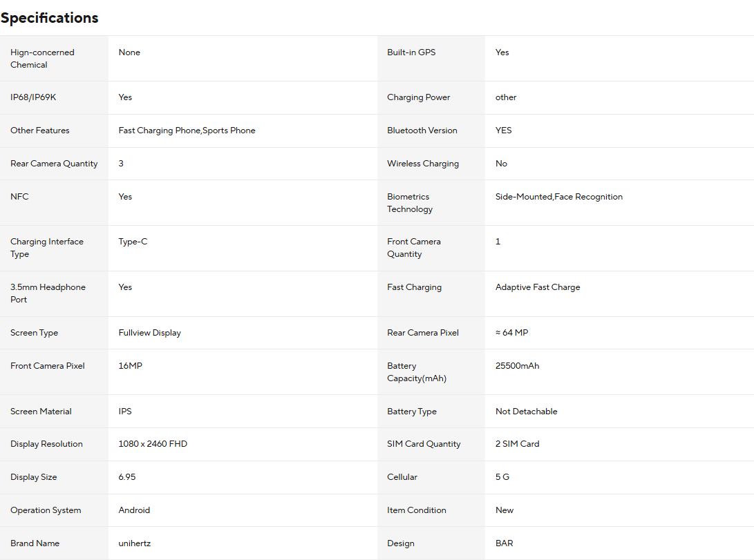Screen dimensions: 754x560
Task: Click Side-Mounted,Face Recognition value
Action: tap(559, 197)
